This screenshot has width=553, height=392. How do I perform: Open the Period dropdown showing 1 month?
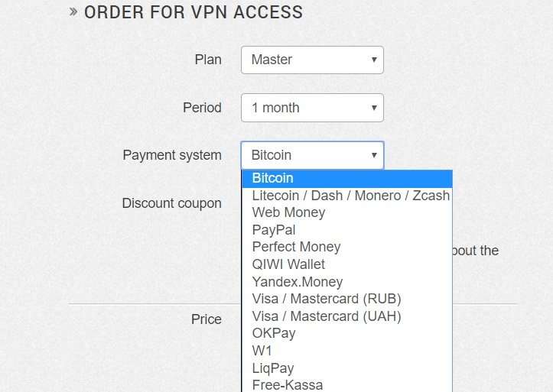[312, 108]
